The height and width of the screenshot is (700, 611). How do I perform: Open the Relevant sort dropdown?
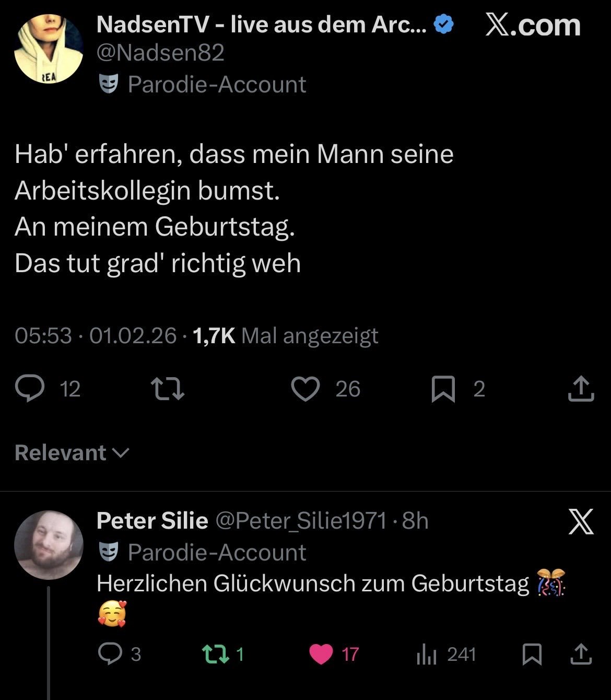pyautogui.click(x=72, y=452)
